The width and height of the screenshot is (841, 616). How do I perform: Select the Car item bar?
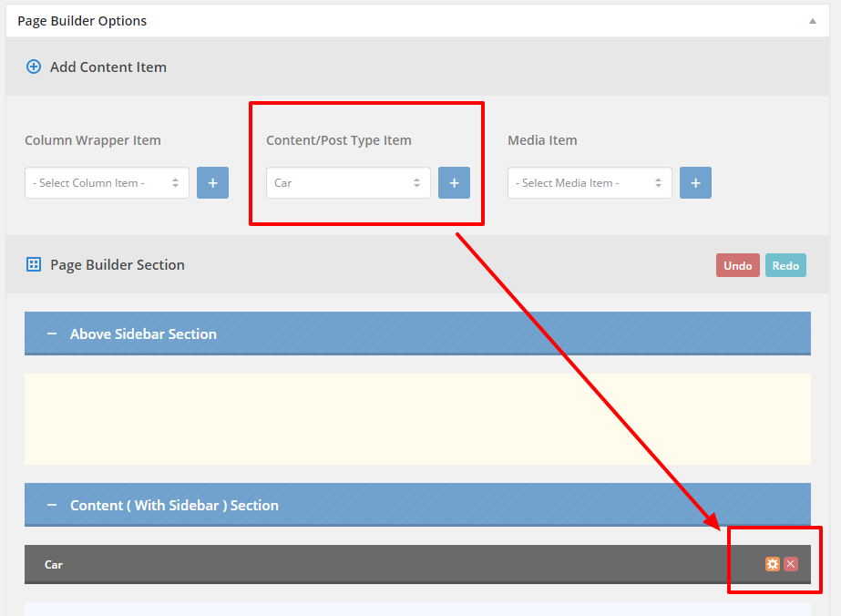417,564
